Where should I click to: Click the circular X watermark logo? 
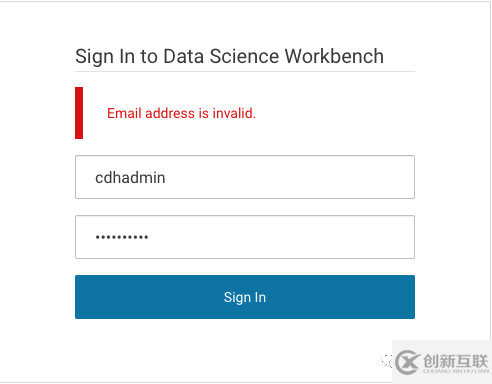coord(407,362)
